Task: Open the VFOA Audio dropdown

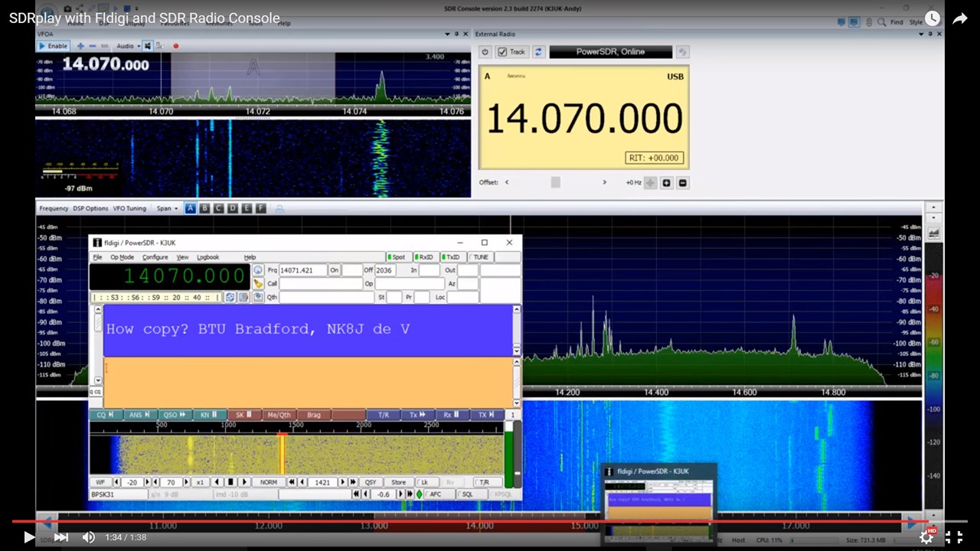Action: pos(128,46)
